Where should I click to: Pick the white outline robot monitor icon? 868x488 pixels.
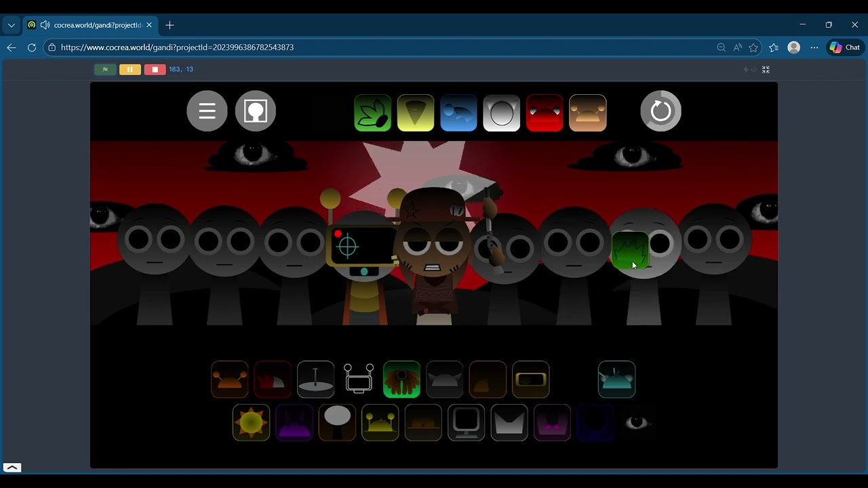click(x=359, y=378)
